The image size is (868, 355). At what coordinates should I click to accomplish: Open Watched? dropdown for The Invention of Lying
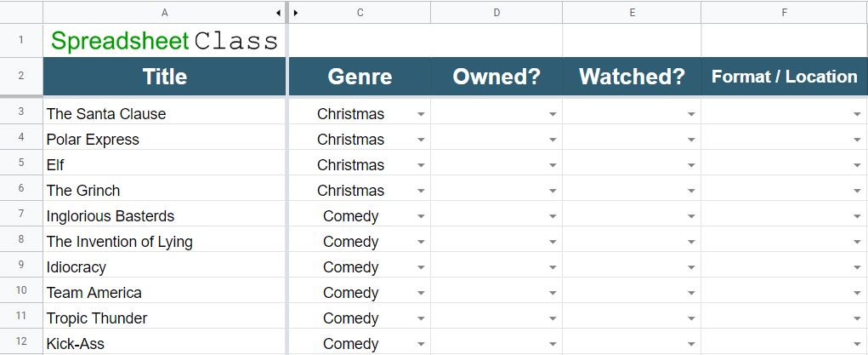(x=691, y=242)
